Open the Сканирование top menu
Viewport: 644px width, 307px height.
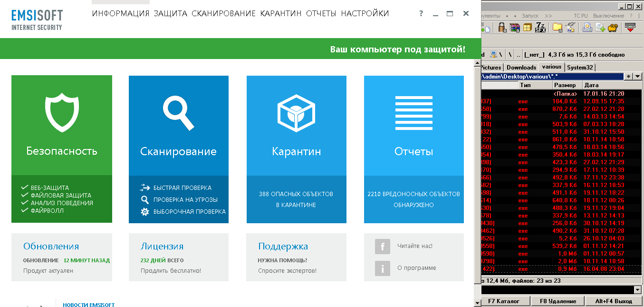click(x=224, y=13)
